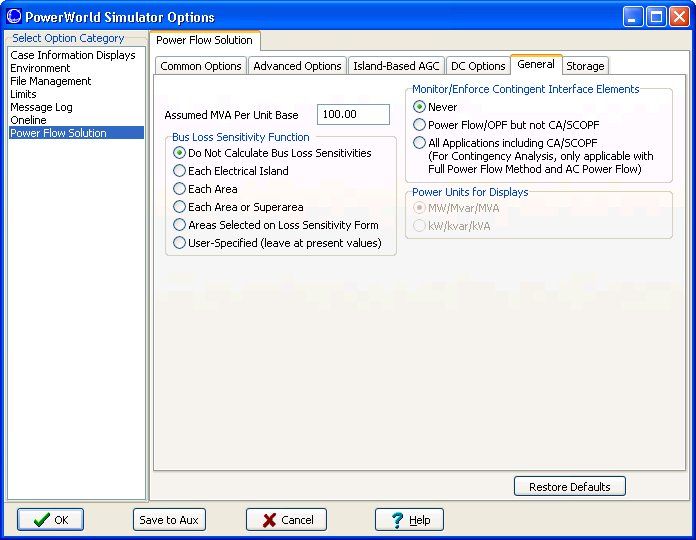Select MW/Mvar/MVA power units
696x540 pixels.
(x=456, y=208)
